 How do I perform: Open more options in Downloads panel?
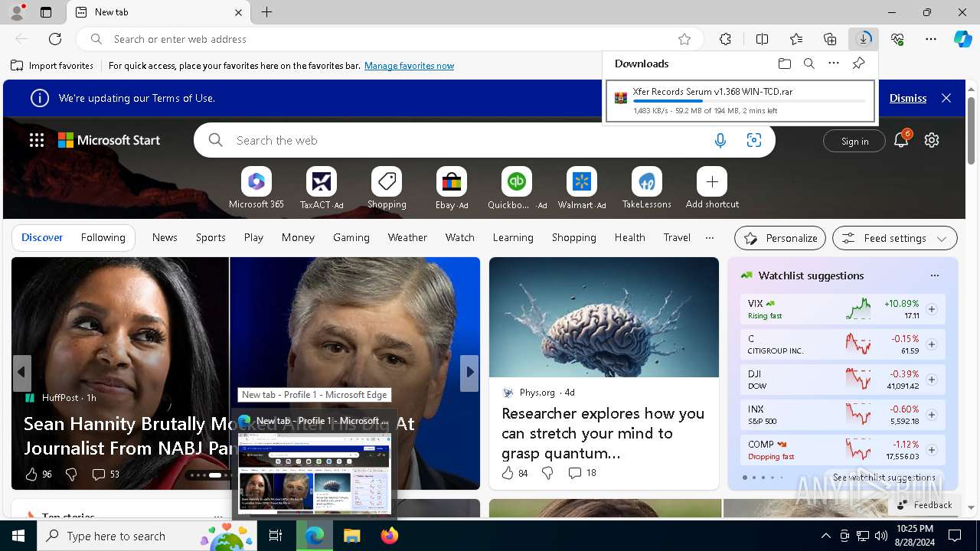coord(834,64)
